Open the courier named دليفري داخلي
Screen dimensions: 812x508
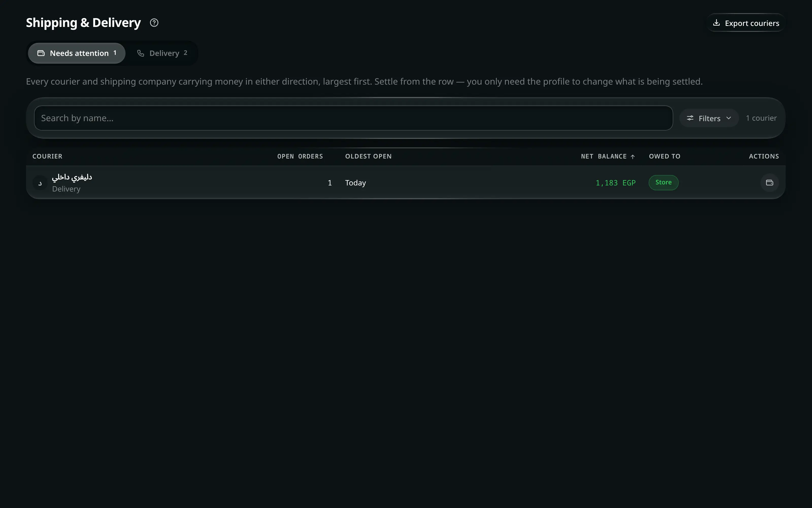72,177
